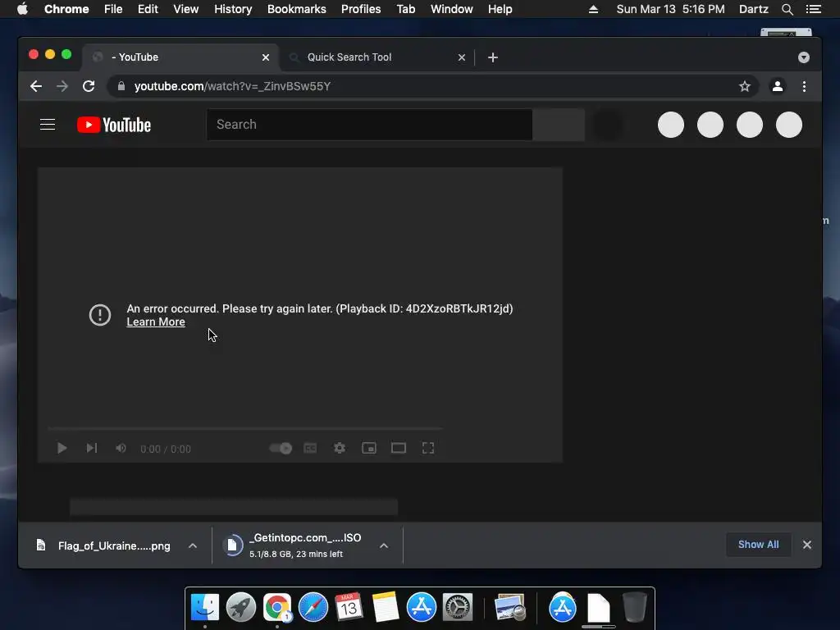The image size is (840, 630).
Task: Toggle the autoplay switch in player
Action: coord(281,448)
